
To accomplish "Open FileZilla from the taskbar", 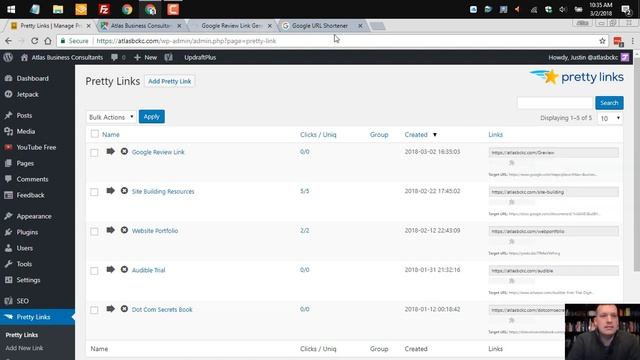I will pos(104,9).
